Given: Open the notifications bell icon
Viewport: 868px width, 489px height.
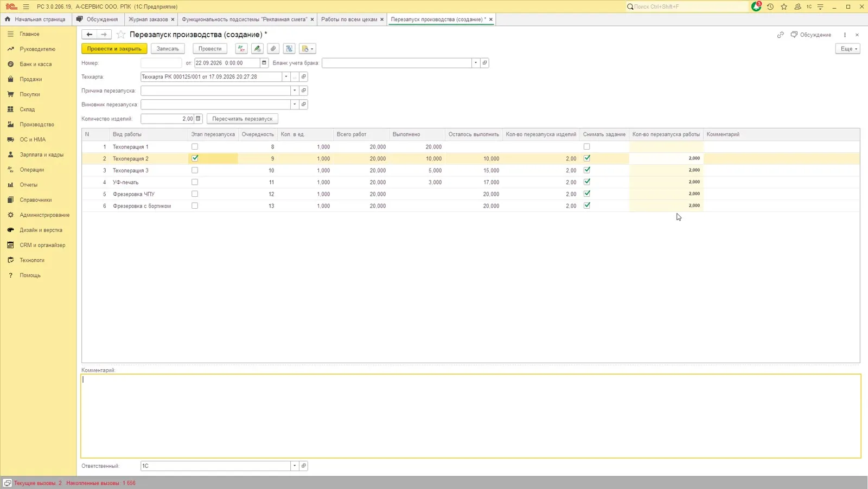Looking at the screenshot, I should (x=756, y=7).
